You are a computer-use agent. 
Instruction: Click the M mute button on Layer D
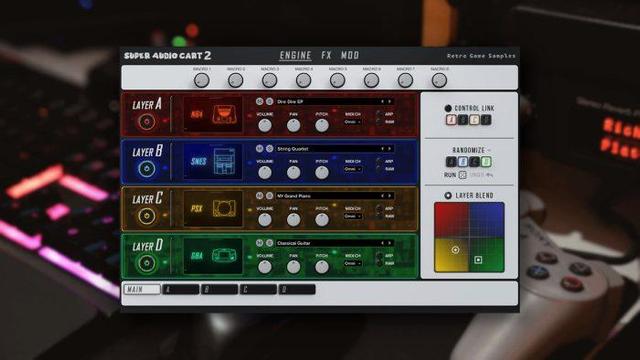pyautogui.click(x=260, y=243)
